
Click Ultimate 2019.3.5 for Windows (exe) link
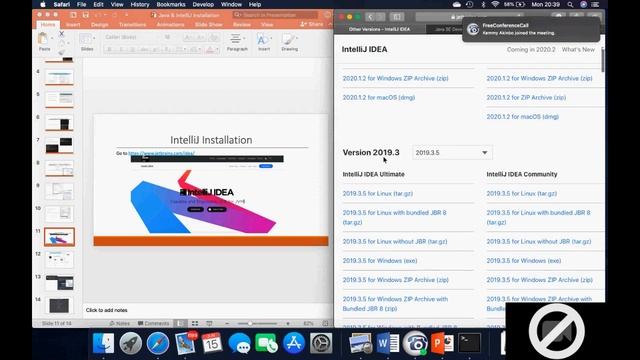click(x=380, y=261)
